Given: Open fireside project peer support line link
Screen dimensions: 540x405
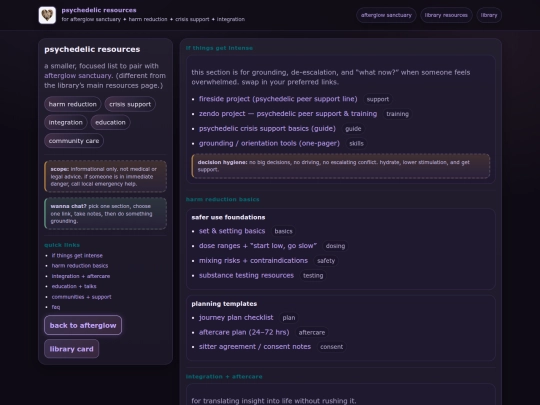Looking at the screenshot, I should point(278,99).
